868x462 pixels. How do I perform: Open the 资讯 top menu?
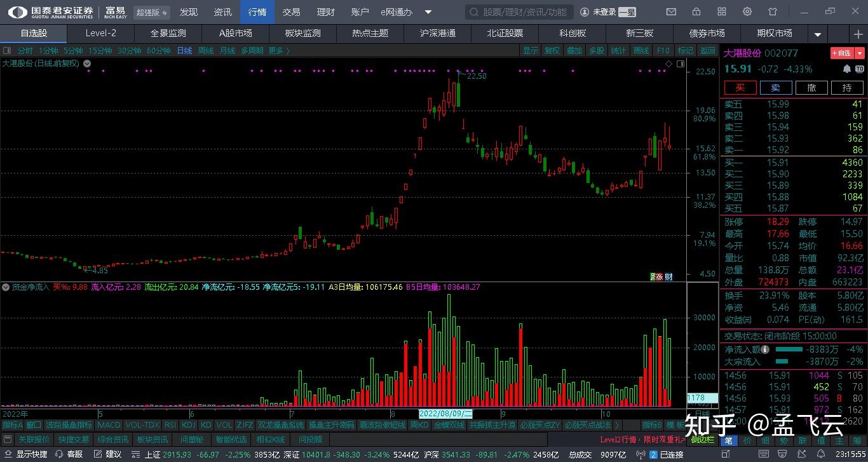coord(223,12)
